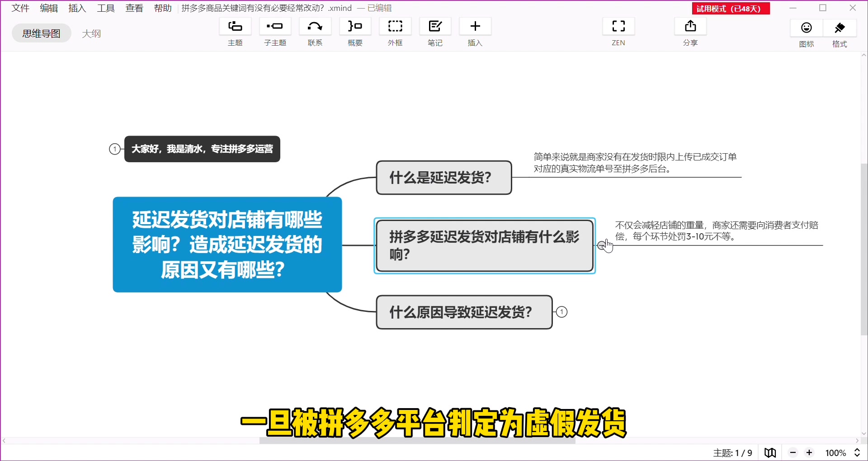Open the 插入 menu in menu bar
The height and width of the screenshot is (461, 868).
pos(77,8)
